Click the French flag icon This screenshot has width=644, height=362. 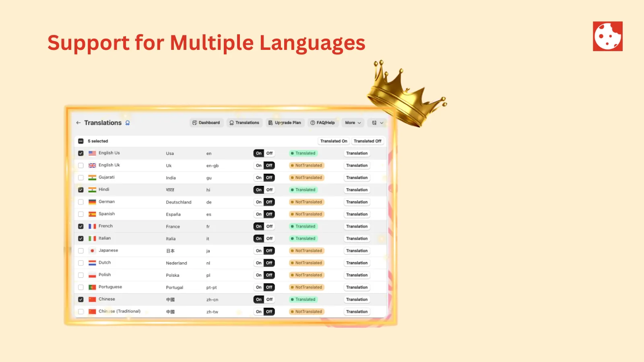tap(92, 226)
